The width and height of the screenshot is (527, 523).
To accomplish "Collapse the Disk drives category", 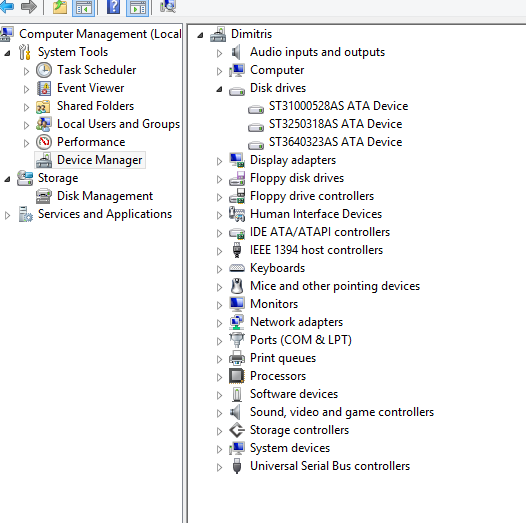I will pos(219,89).
